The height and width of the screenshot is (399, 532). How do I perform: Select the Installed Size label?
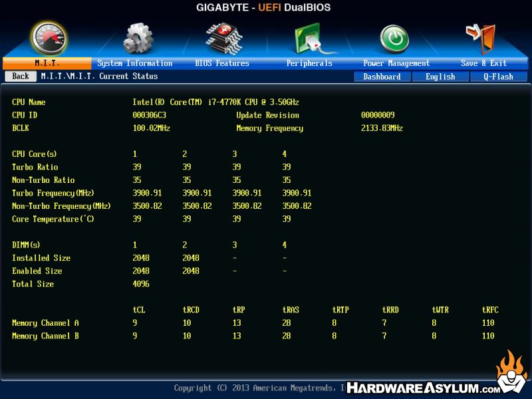coord(41,258)
